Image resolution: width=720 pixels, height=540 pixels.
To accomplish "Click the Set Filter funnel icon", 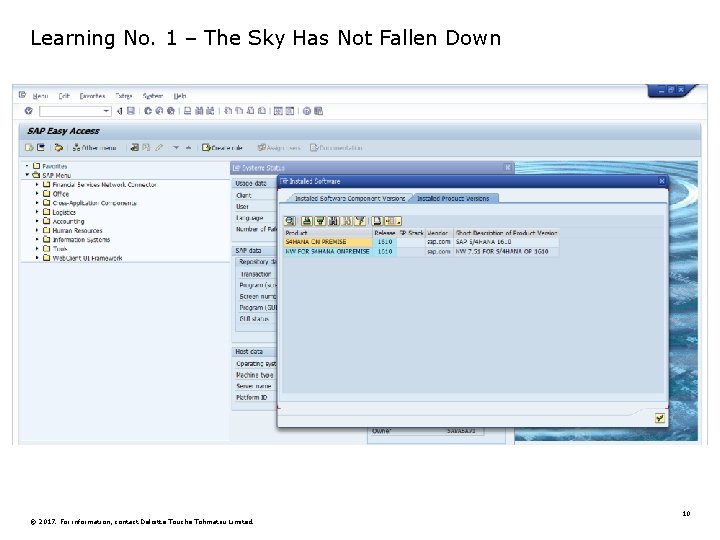I will [x=360, y=221].
